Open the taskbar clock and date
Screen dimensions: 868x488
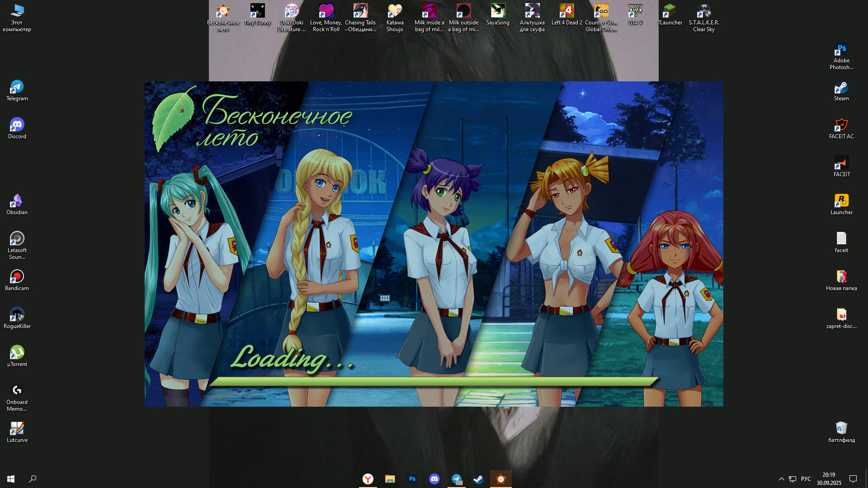(829, 479)
